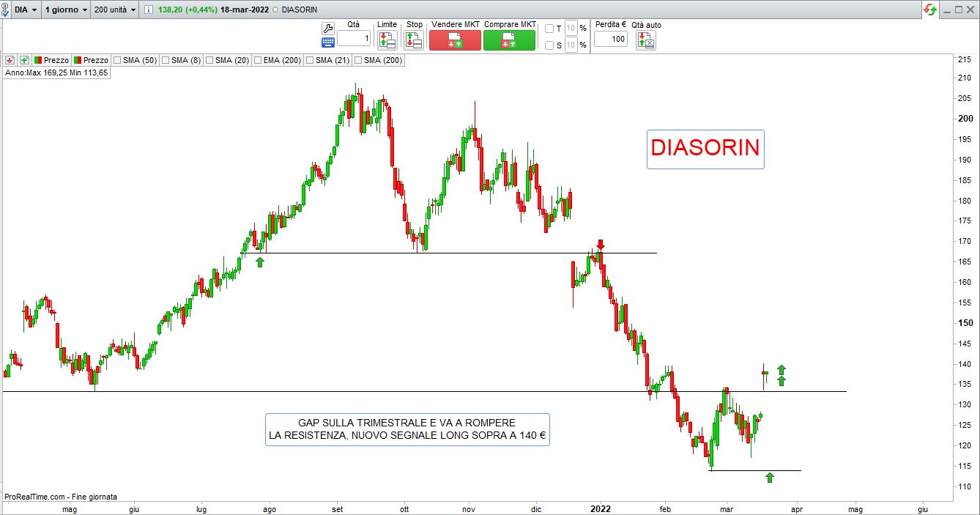Click the set label on time axis

(x=338, y=508)
